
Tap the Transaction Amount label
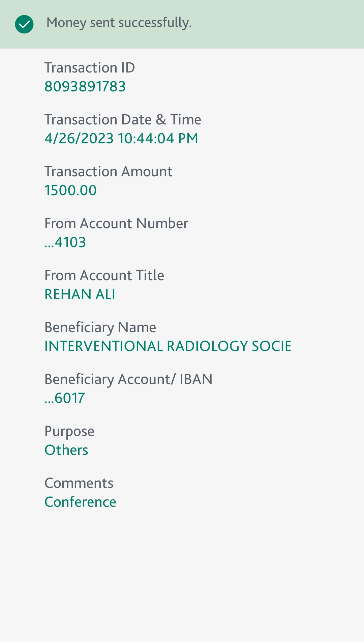[x=108, y=172]
